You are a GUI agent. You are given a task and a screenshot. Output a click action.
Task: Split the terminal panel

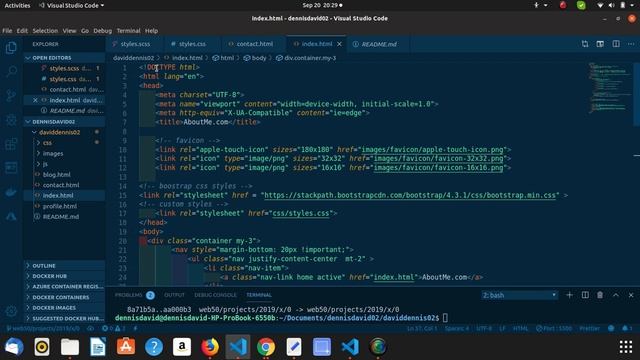click(585, 295)
